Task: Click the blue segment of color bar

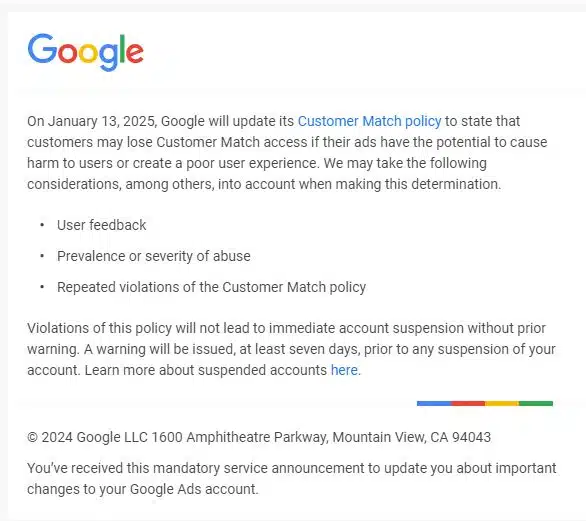Action: [434, 403]
